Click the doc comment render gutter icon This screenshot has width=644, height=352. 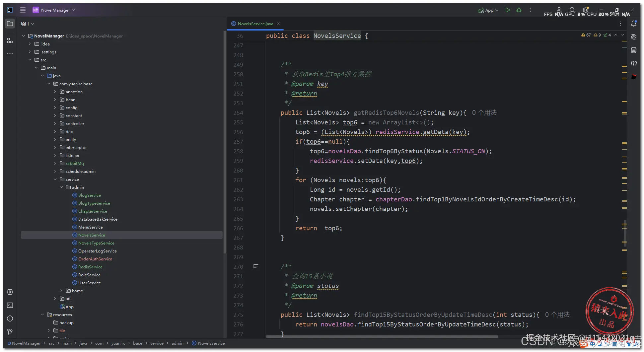click(x=255, y=266)
